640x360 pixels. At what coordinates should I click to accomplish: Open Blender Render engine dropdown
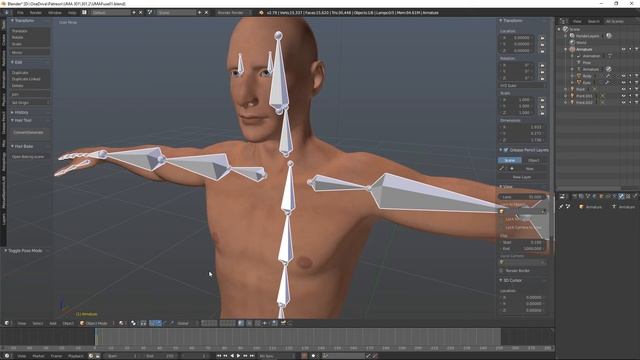(x=233, y=13)
